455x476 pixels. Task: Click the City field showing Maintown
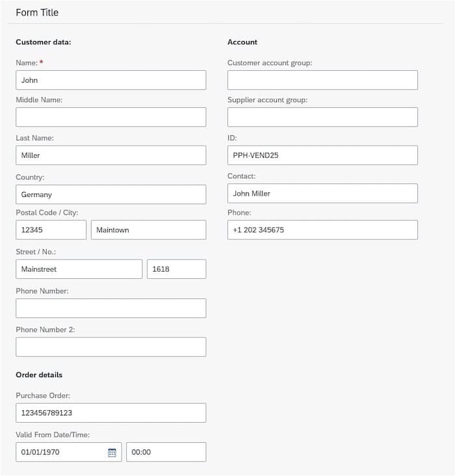click(148, 230)
